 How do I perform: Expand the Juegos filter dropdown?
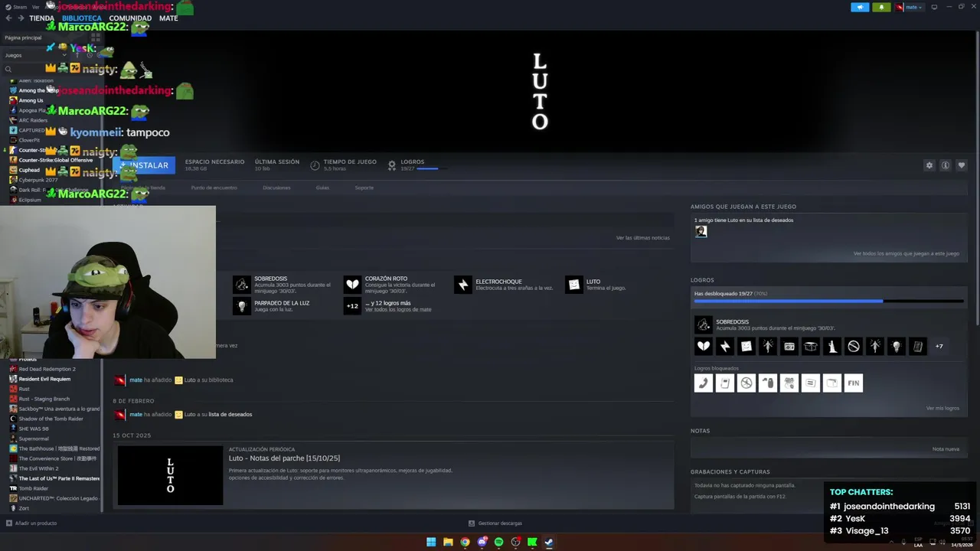click(x=35, y=55)
